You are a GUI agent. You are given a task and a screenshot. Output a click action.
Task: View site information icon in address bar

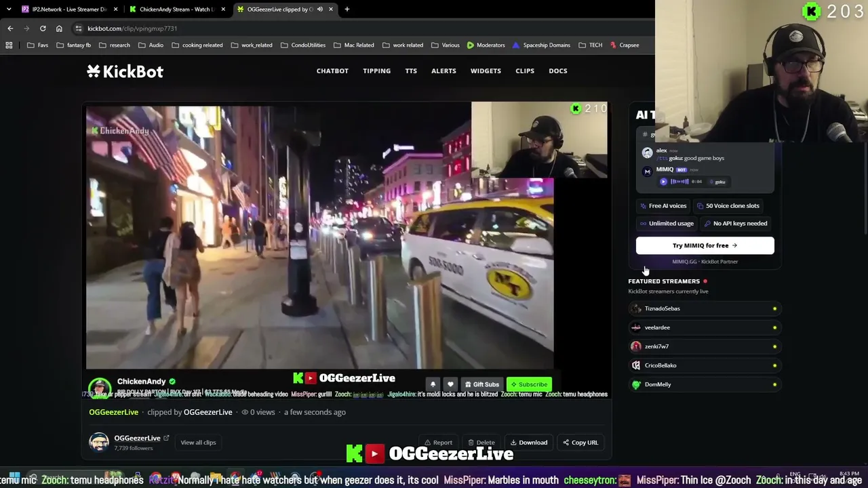click(x=79, y=28)
